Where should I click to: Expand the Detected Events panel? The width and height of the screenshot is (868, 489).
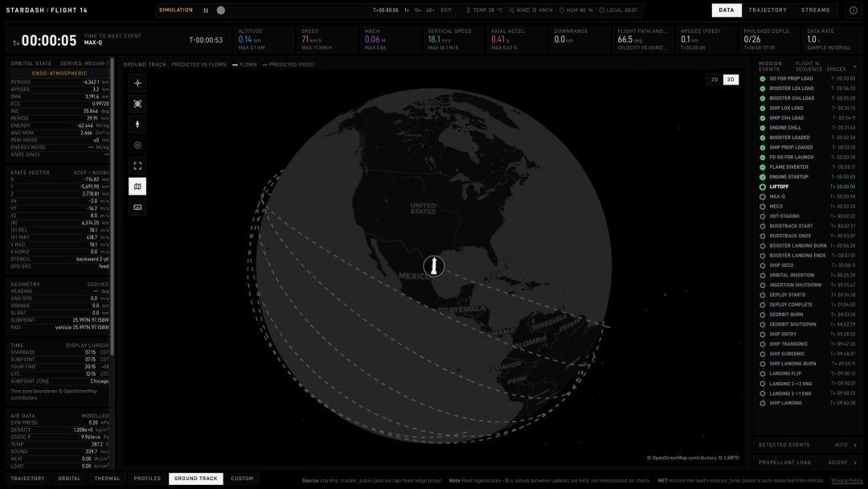tap(808, 445)
